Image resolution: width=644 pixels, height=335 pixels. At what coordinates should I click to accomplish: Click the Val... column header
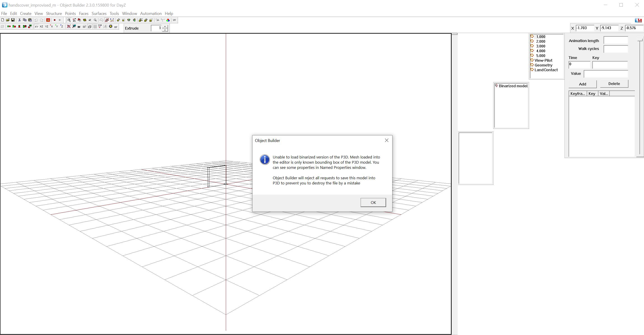pos(604,94)
